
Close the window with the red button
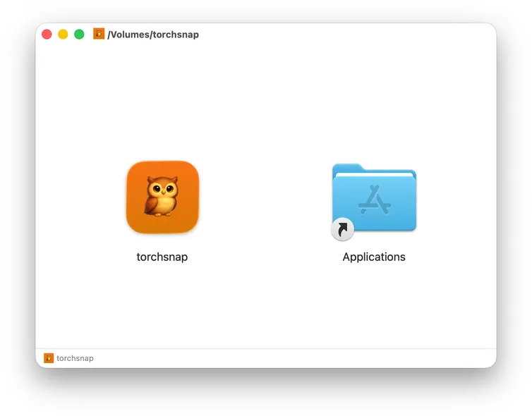pos(47,35)
